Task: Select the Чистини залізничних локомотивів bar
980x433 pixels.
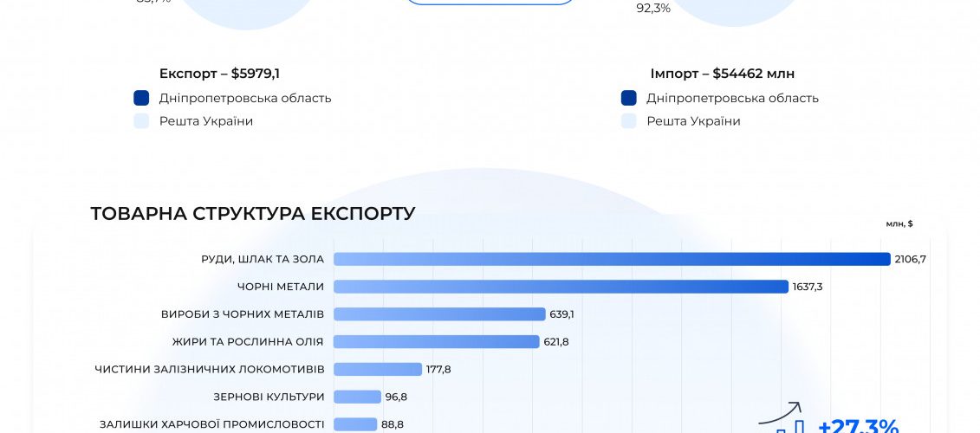Action: pos(378,369)
